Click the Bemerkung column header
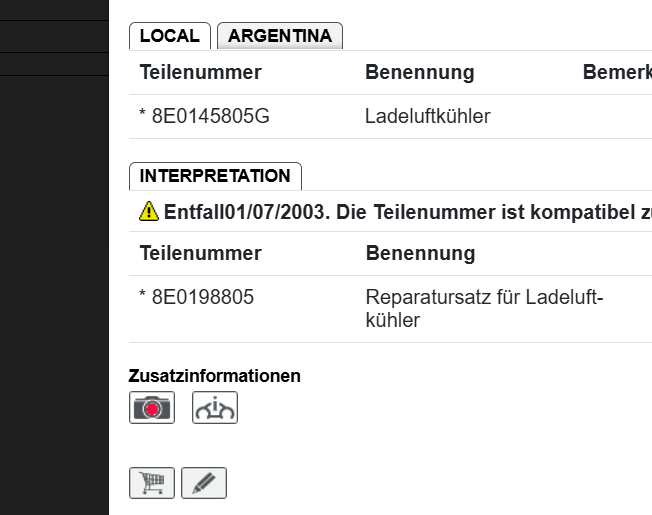652x515 pixels. (x=616, y=72)
